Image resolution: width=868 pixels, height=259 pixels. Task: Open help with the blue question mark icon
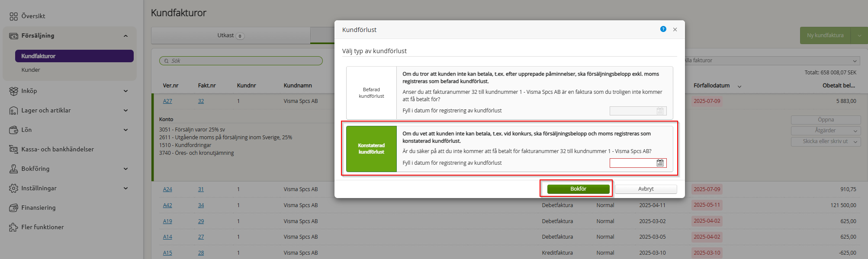coord(663,29)
